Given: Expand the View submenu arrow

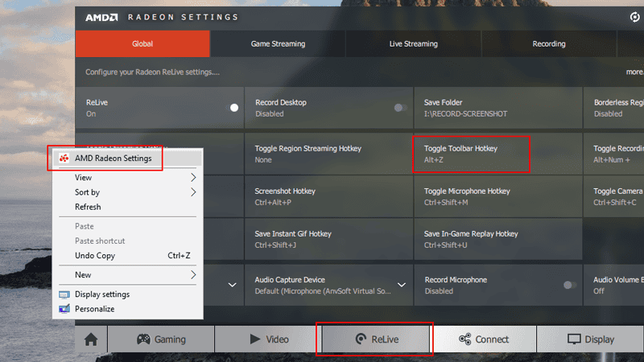Looking at the screenshot, I should click(193, 178).
